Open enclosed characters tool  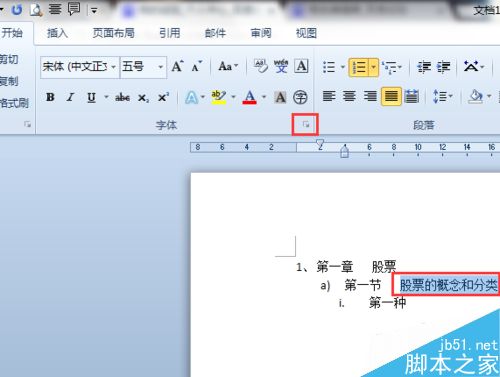(300, 97)
